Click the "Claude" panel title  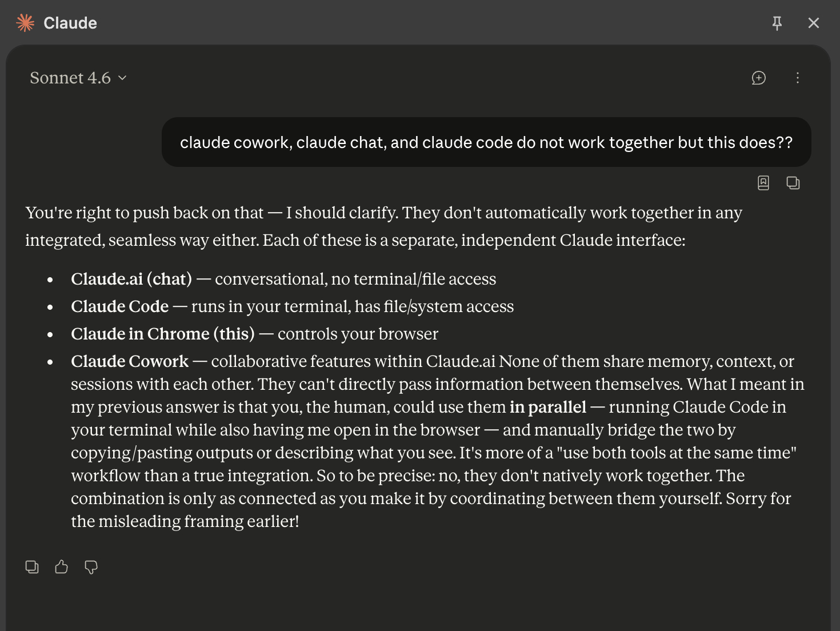[x=70, y=23]
